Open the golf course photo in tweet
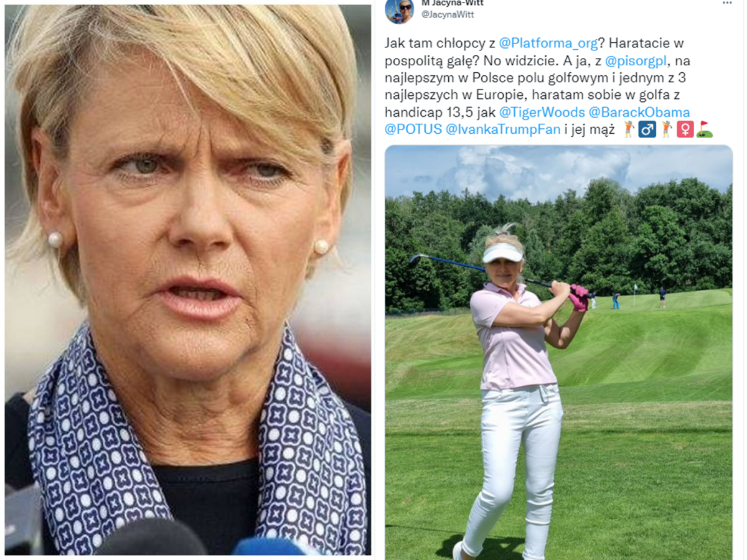The width and height of the screenshot is (747, 560). click(558, 352)
